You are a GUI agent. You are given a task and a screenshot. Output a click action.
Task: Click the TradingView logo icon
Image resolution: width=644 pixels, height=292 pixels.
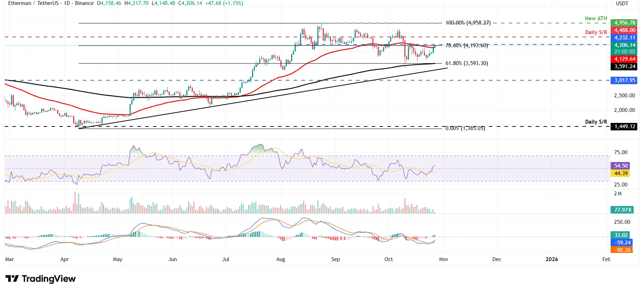12,279
